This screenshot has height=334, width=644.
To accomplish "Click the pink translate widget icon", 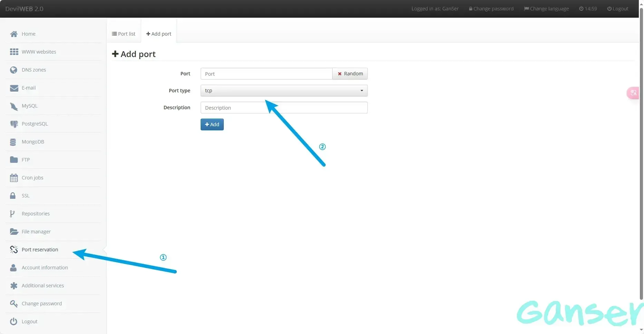I will click(x=634, y=93).
